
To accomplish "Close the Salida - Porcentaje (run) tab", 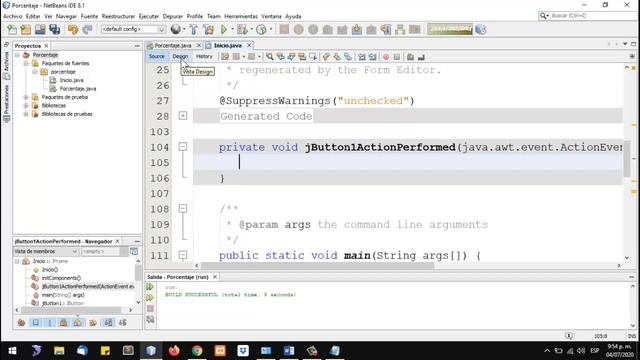I will tap(215, 277).
